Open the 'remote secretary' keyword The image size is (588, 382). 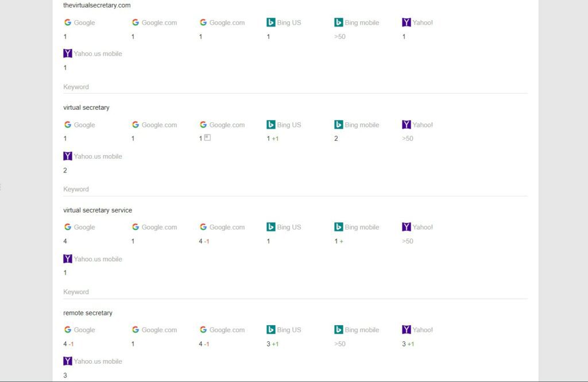pyautogui.click(x=88, y=313)
